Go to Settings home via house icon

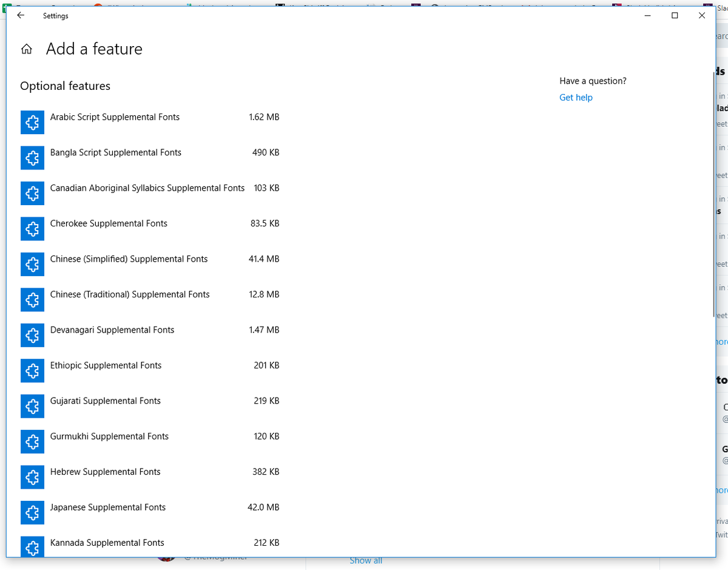pyautogui.click(x=27, y=50)
